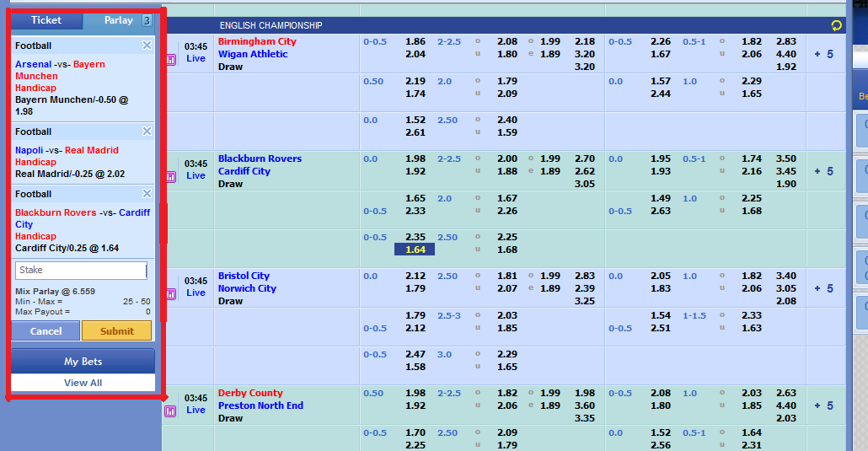Expand +5 markets for Blackburn Rovers match
Screen dimensions: 868x451
tap(823, 171)
